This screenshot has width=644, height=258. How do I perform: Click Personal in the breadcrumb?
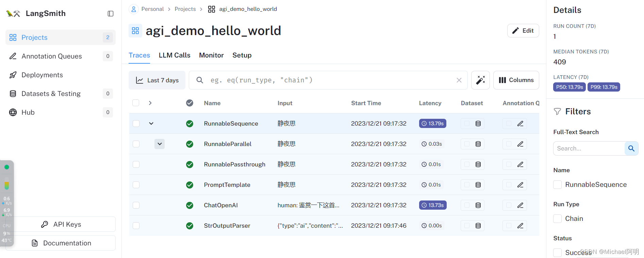point(152,9)
